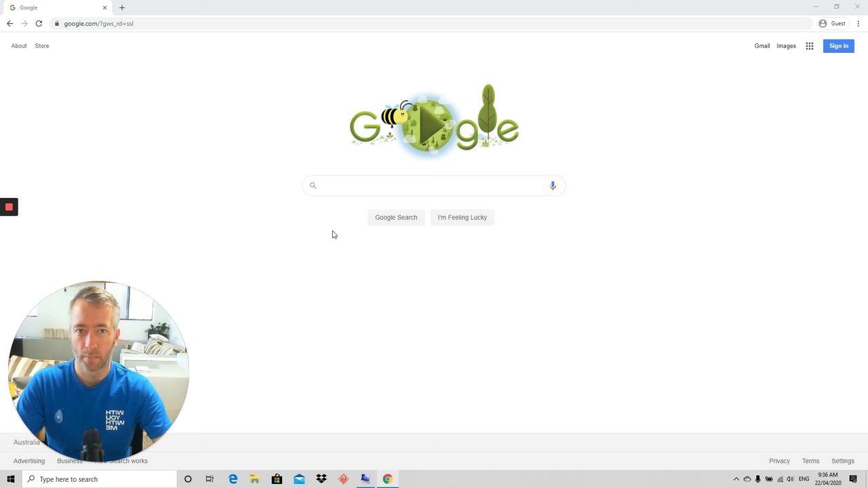Open the Privacy footer link
The width and height of the screenshot is (868, 488).
(779, 461)
